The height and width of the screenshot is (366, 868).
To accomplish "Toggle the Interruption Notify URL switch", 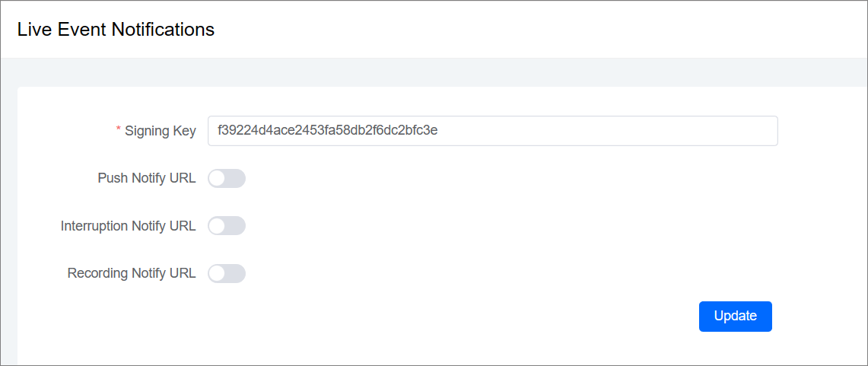I will pyautogui.click(x=227, y=226).
